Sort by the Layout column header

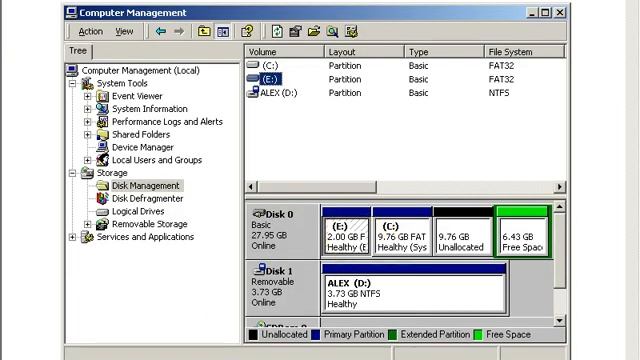point(364,52)
